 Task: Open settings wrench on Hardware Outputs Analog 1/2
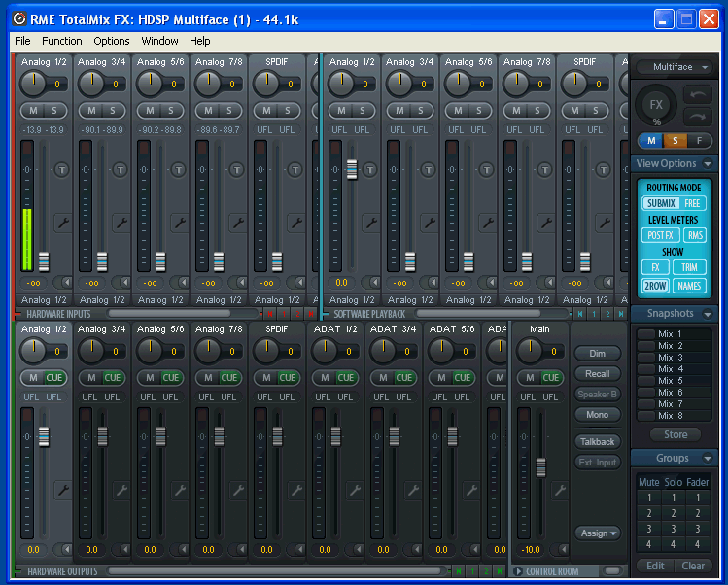coord(63,490)
